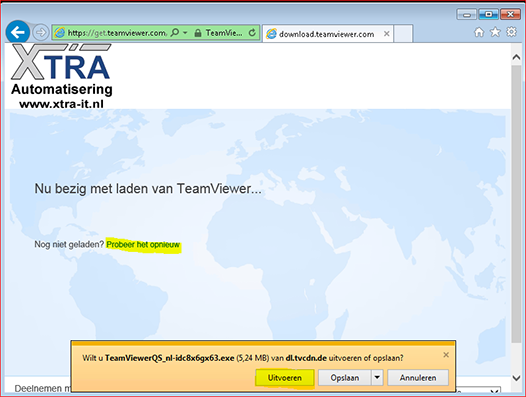Image resolution: width=526 pixels, height=397 pixels.
Task: Click the XTRA Automatisering logo
Action: (62, 76)
